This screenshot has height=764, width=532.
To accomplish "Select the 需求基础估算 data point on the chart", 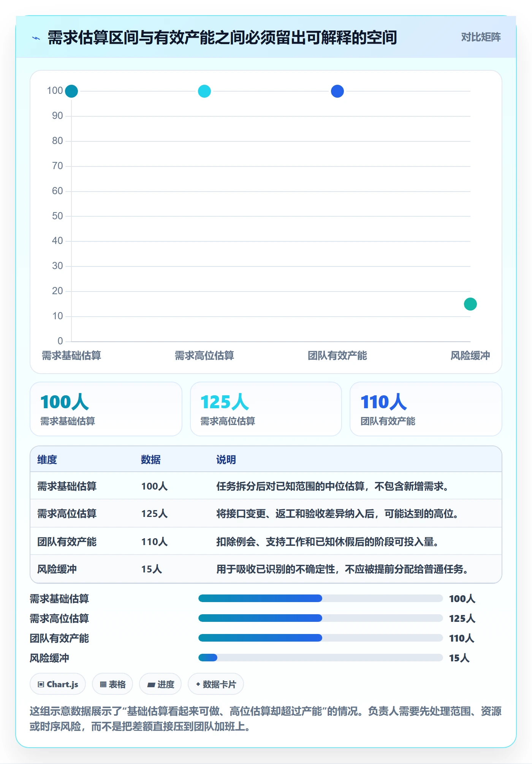I will pos(71,91).
